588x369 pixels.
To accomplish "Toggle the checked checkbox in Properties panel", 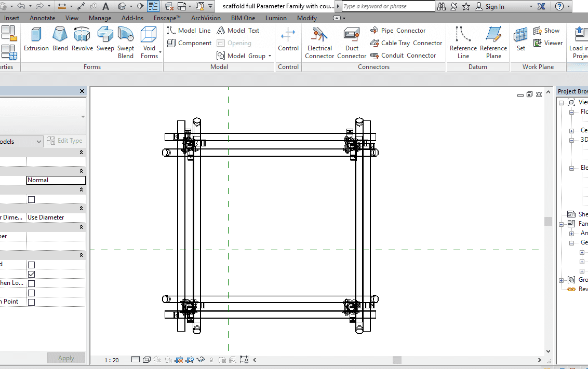I will 32,274.
